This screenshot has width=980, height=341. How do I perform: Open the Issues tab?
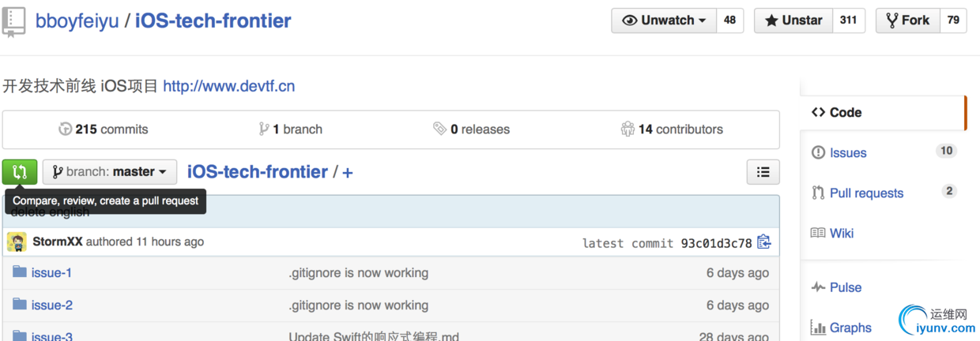pos(847,153)
